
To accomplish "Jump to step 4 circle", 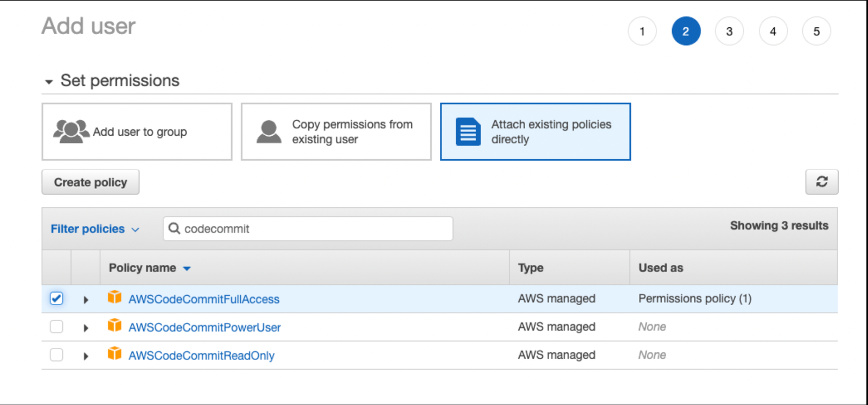I will point(773,31).
